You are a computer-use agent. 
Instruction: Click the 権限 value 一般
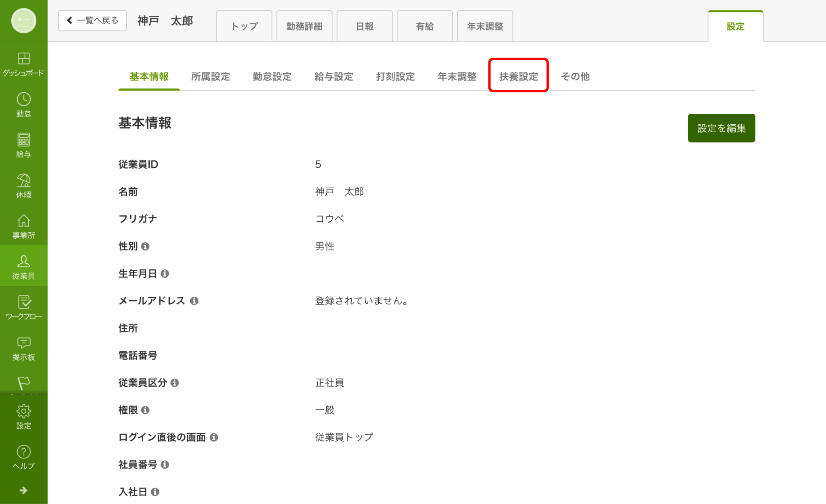click(x=325, y=410)
